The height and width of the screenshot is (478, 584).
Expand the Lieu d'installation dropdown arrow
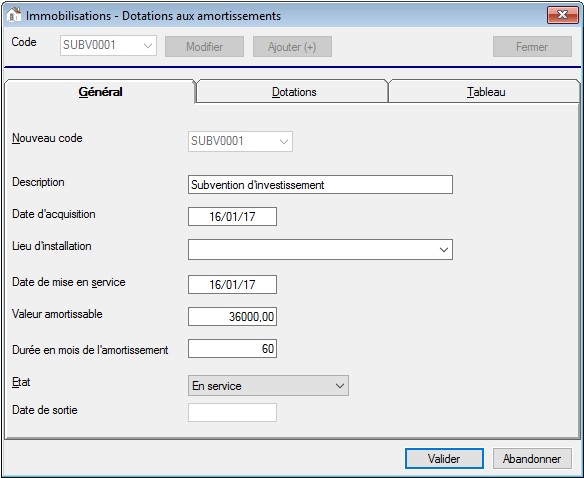(444, 250)
